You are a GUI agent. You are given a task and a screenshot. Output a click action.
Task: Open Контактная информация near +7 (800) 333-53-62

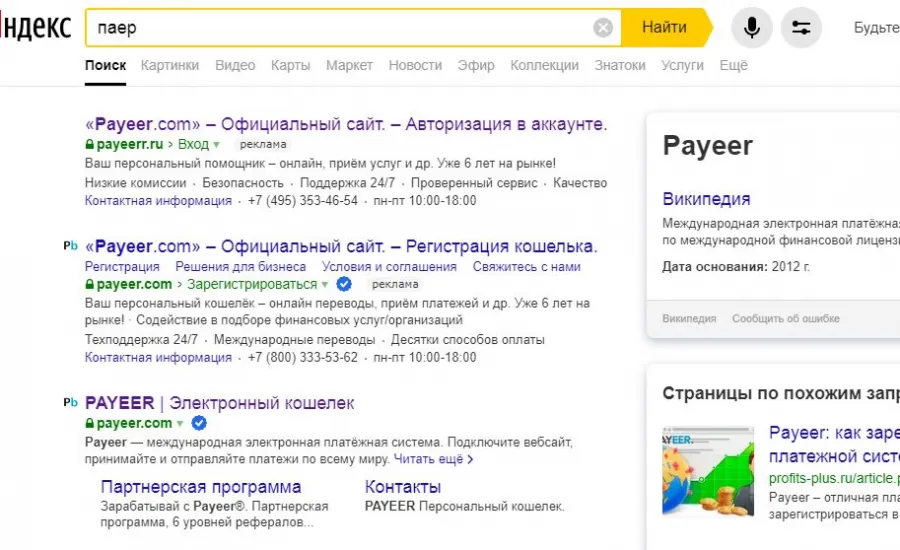158,357
